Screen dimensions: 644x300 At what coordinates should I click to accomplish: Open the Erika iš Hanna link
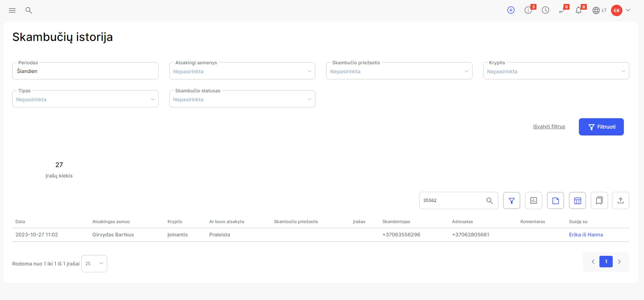(x=586, y=235)
